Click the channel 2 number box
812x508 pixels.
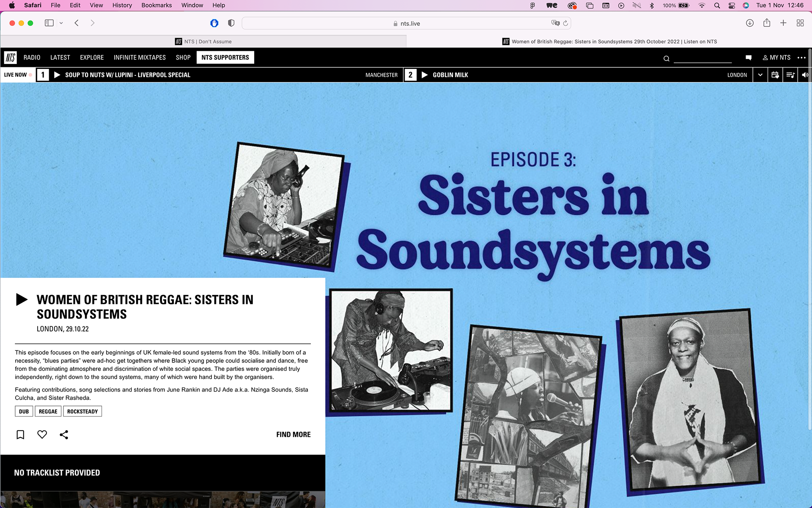pyautogui.click(x=410, y=75)
